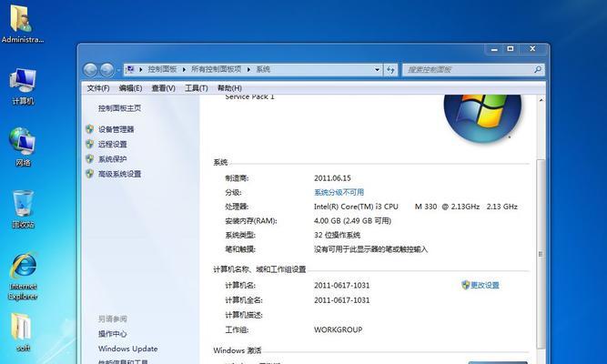
Task: Click the refresh icon beside address bar
Action: [x=390, y=70]
